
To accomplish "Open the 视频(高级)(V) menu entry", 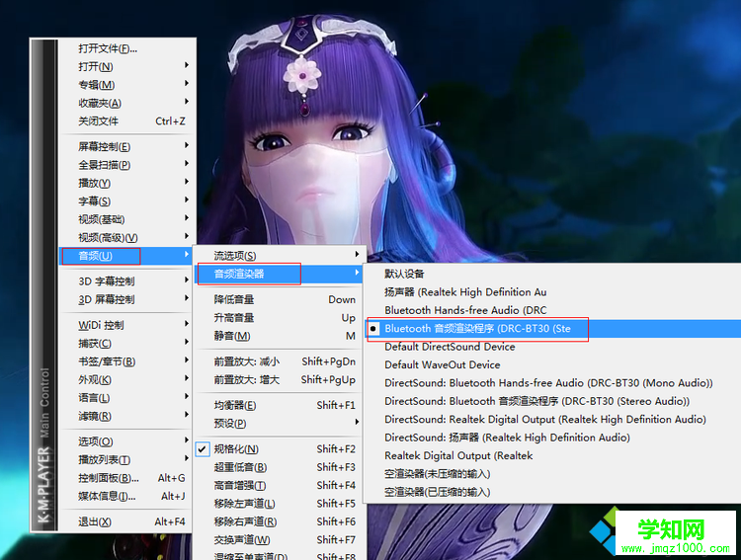I will point(126,237).
